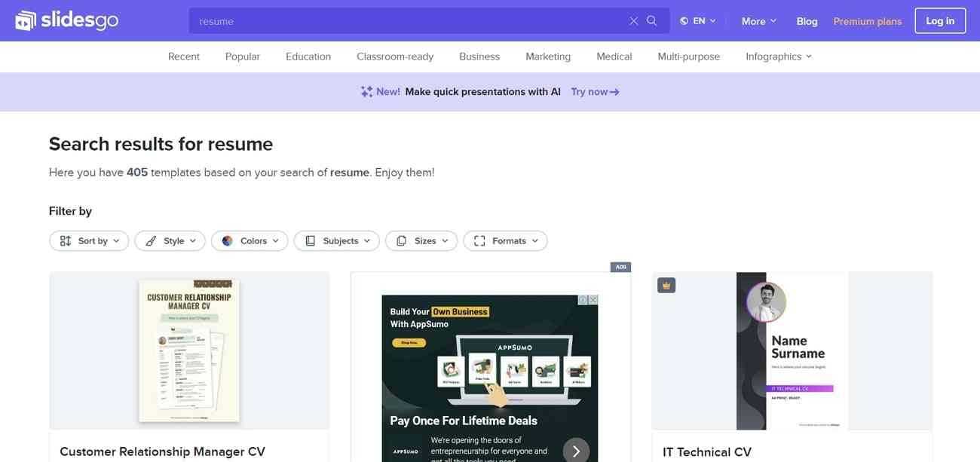The height and width of the screenshot is (462, 980).
Task: Click the AdChoices icon on the ad
Action: click(583, 300)
